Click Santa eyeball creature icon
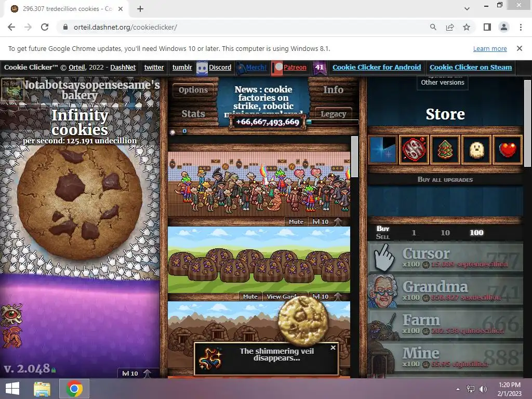Image resolution: width=532 pixels, height=399 pixels. coord(12,314)
